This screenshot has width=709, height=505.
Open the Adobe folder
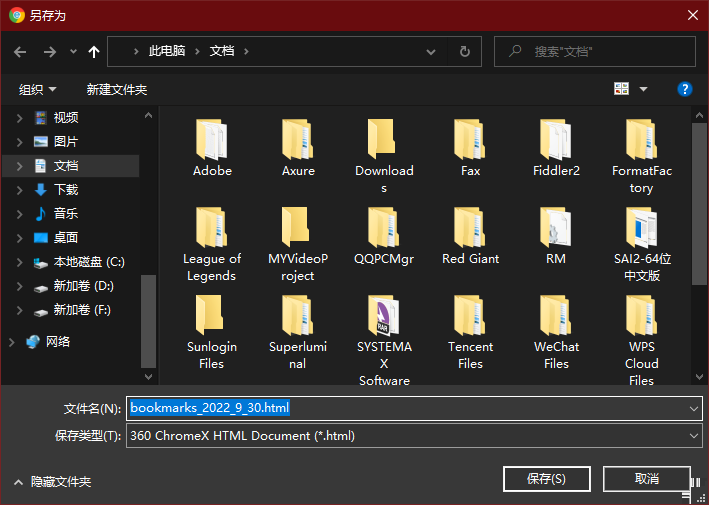click(212, 147)
